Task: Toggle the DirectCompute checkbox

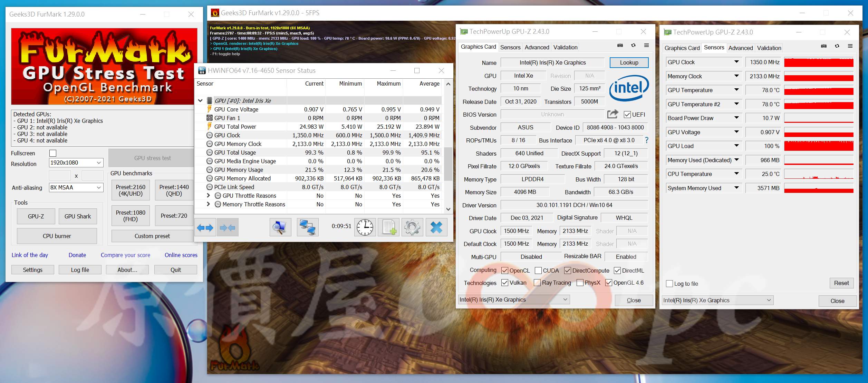Action: point(567,271)
